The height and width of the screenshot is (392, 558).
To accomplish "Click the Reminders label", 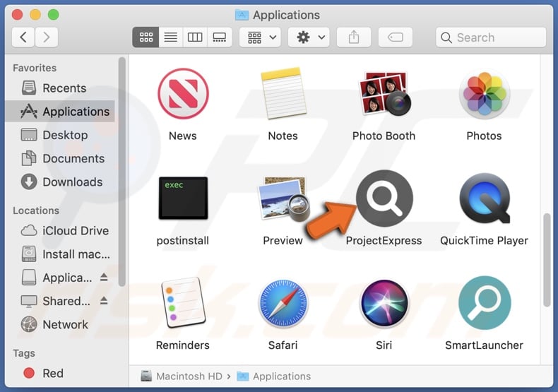I will 183,345.
